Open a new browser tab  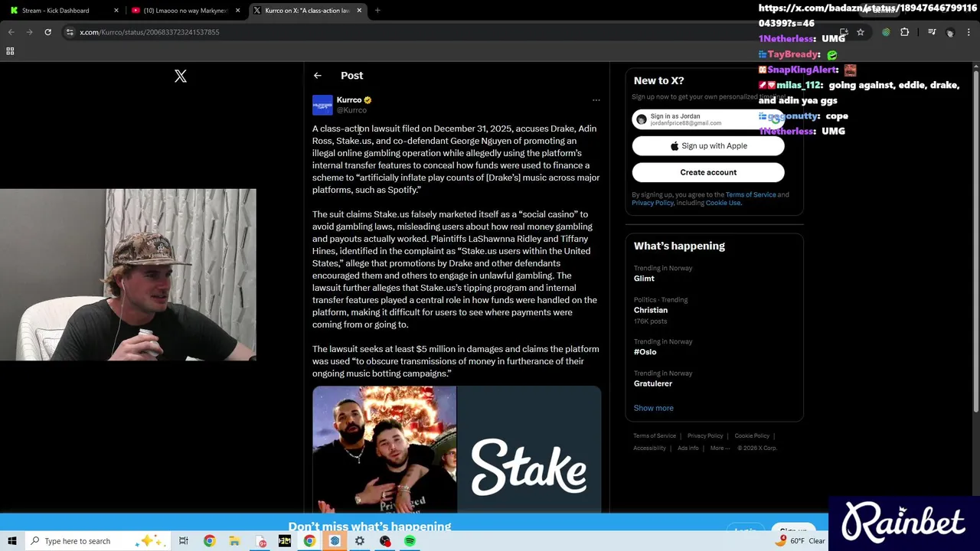(377, 11)
